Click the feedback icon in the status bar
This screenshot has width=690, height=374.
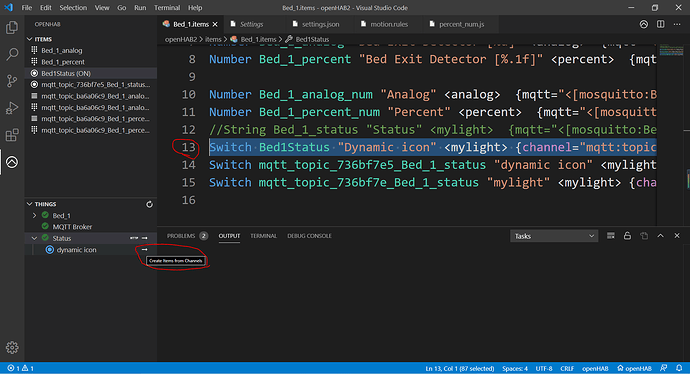664,368
